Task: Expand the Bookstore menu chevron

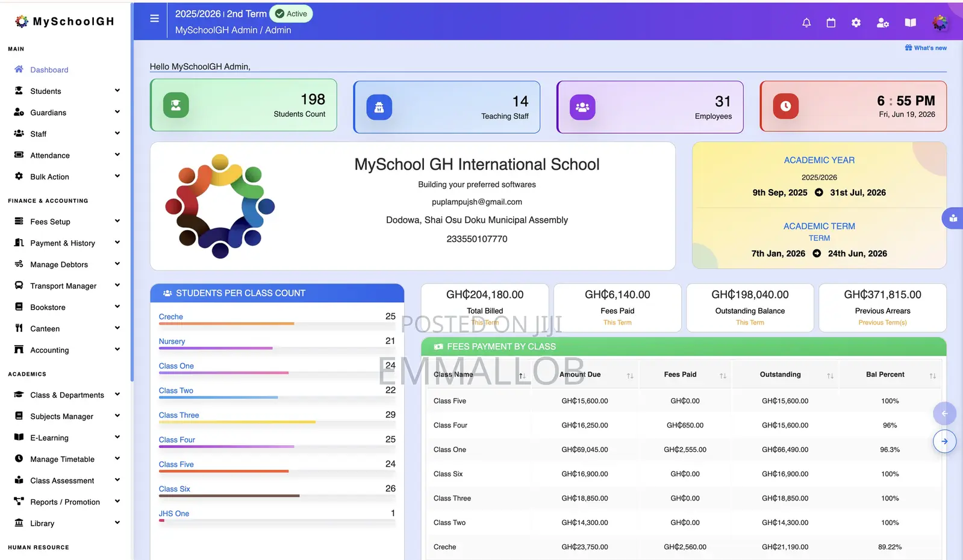Action: 117,306
